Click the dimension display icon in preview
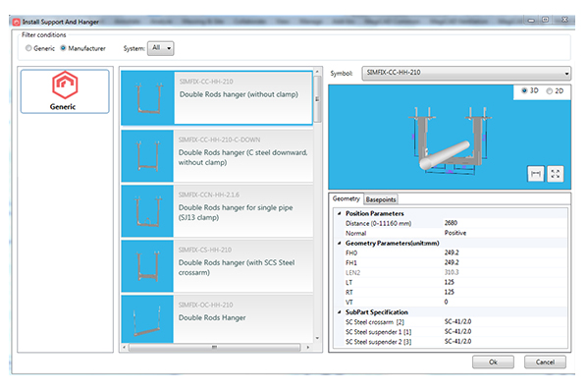Image resolution: width=588 pixels, height=392 pixels. point(536,174)
